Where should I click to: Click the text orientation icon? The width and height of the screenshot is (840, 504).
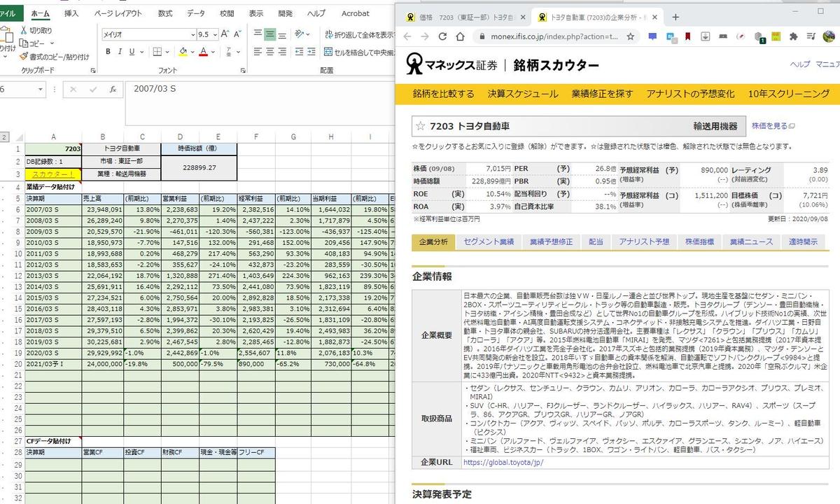pos(300,34)
